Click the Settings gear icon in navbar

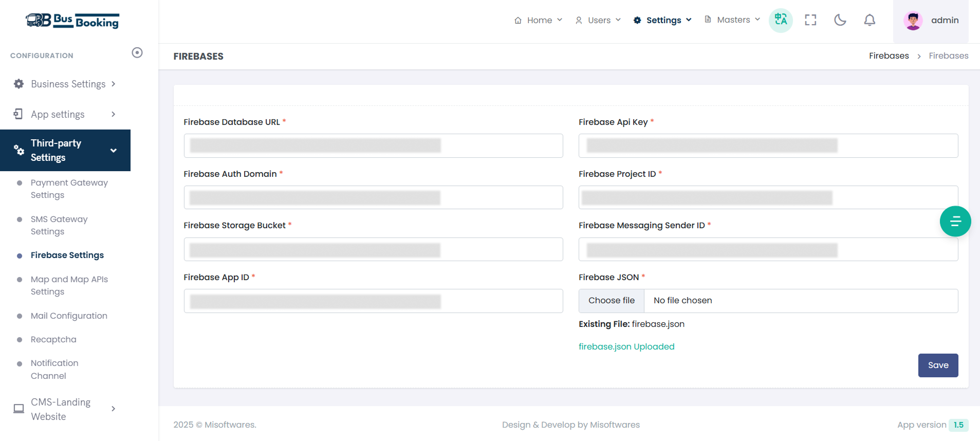pos(637,20)
